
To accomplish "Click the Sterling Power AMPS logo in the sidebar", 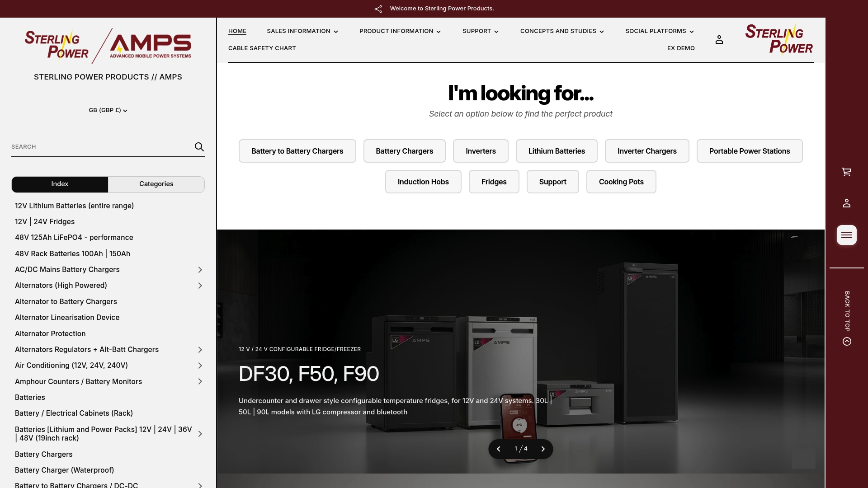I will [x=108, y=46].
